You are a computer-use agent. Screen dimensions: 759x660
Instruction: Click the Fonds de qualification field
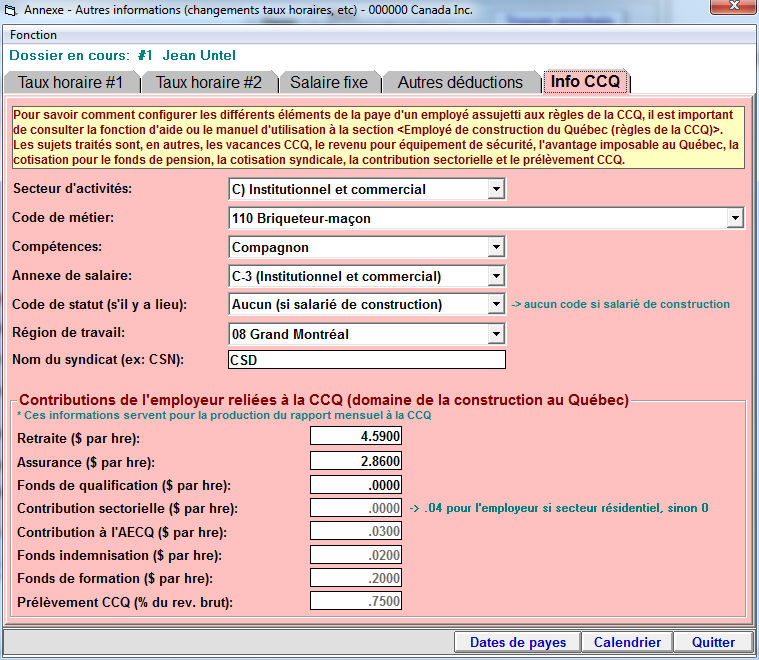click(x=356, y=485)
